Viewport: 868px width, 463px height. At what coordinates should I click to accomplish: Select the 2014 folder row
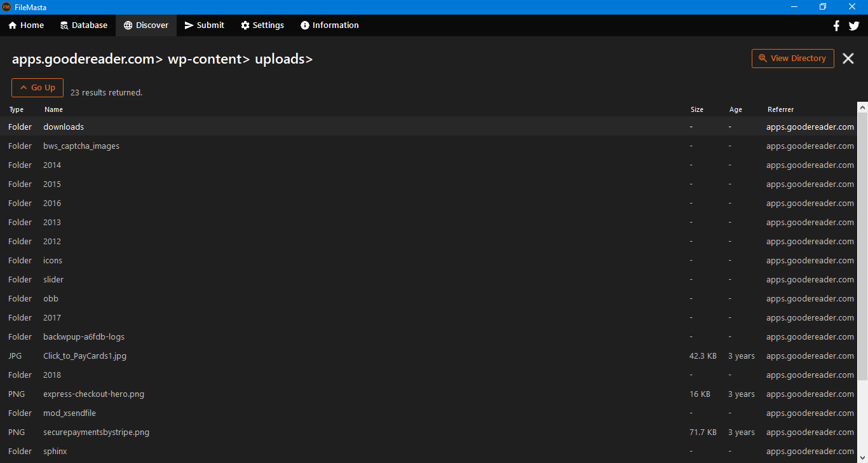(x=429, y=165)
